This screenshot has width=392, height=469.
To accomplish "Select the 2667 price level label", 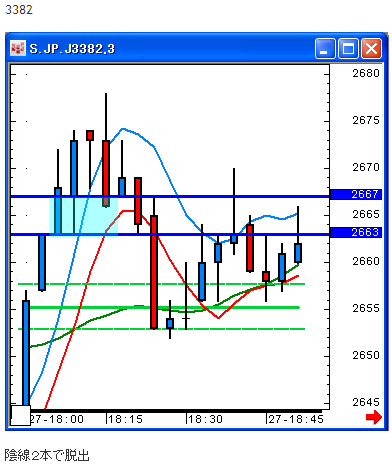I will (355, 194).
